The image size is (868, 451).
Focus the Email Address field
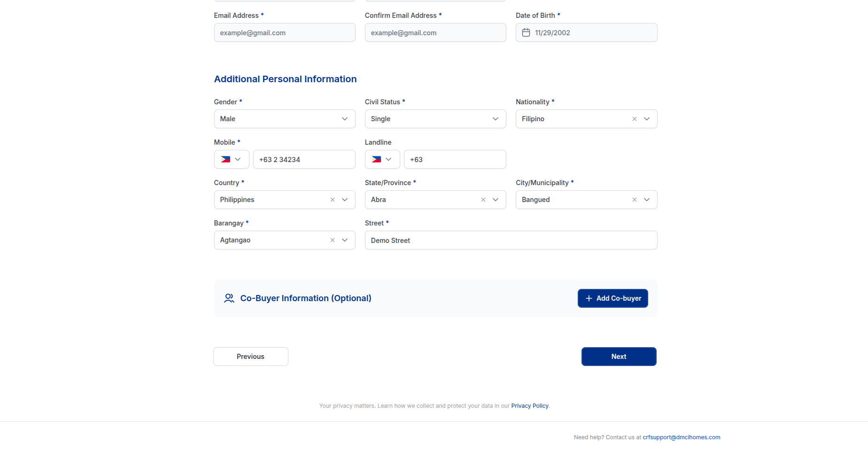click(x=285, y=32)
